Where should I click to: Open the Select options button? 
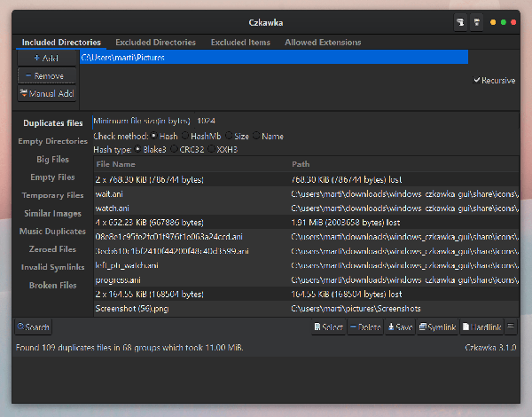(329, 327)
